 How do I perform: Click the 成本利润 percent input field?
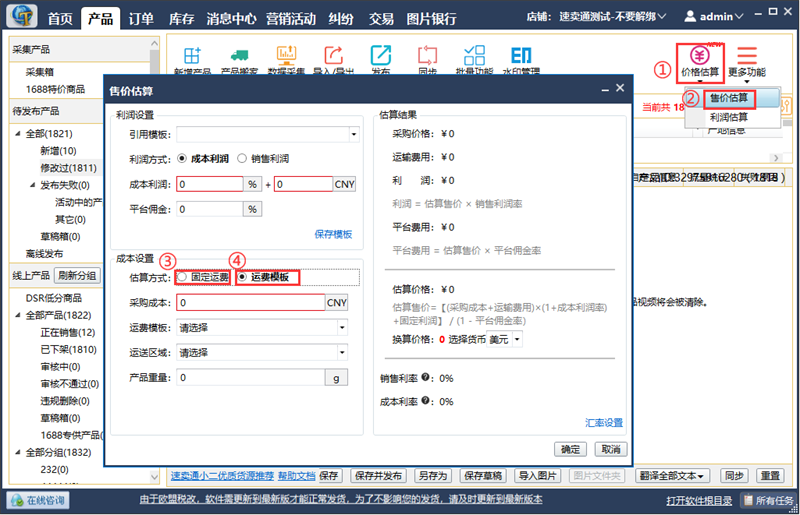pyautogui.click(x=210, y=184)
